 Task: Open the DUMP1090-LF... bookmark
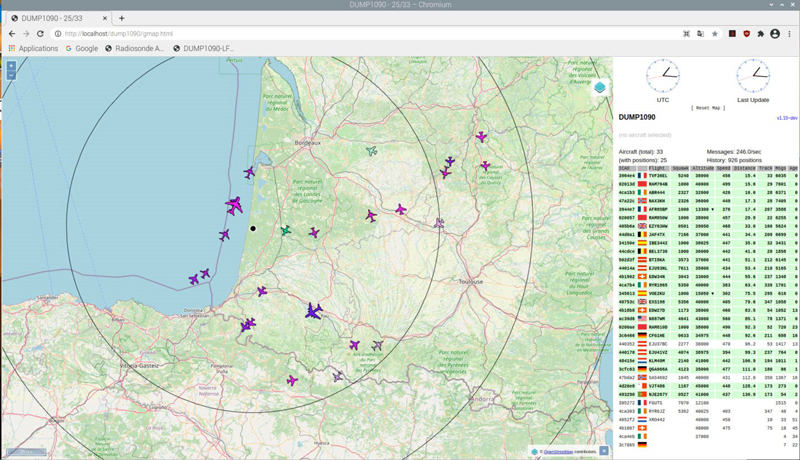pos(203,48)
